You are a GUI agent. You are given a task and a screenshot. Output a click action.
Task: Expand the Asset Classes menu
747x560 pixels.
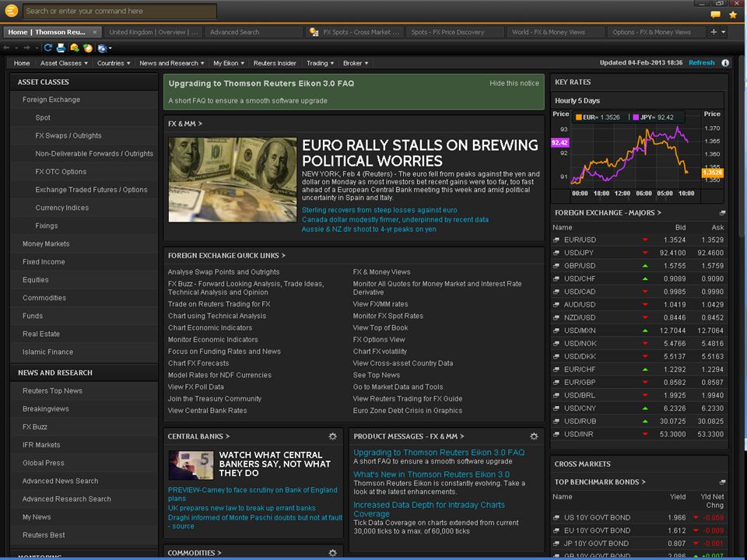coord(64,63)
